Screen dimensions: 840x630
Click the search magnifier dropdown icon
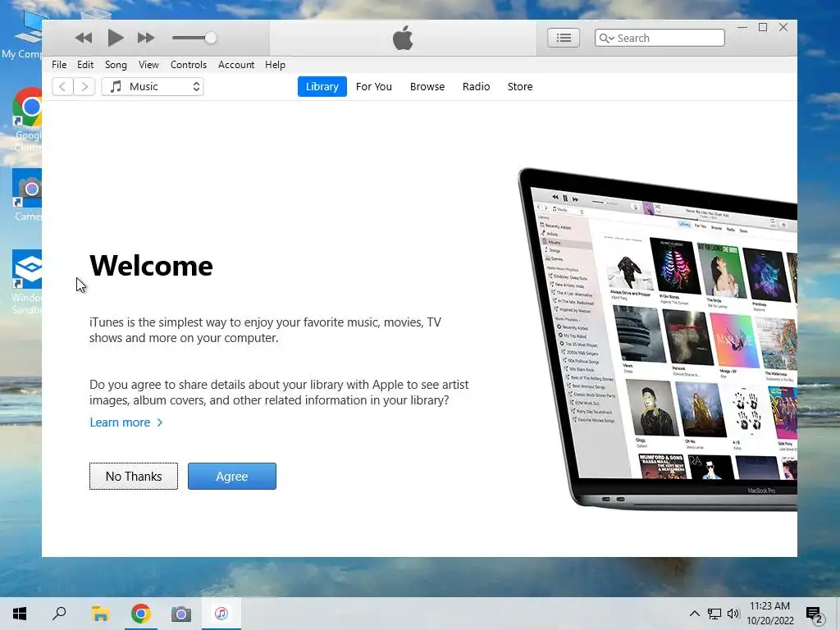pos(606,38)
